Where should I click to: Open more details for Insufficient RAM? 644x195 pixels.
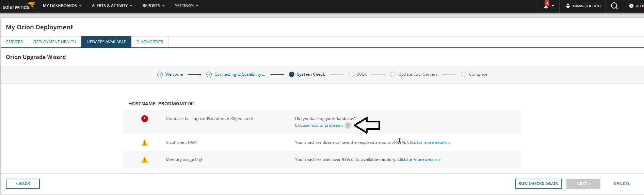point(429,142)
